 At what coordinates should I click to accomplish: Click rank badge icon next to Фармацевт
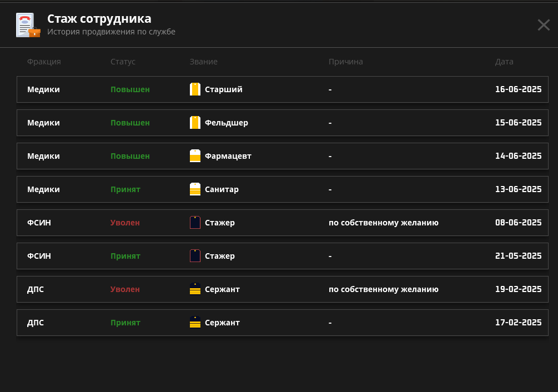[x=195, y=156]
